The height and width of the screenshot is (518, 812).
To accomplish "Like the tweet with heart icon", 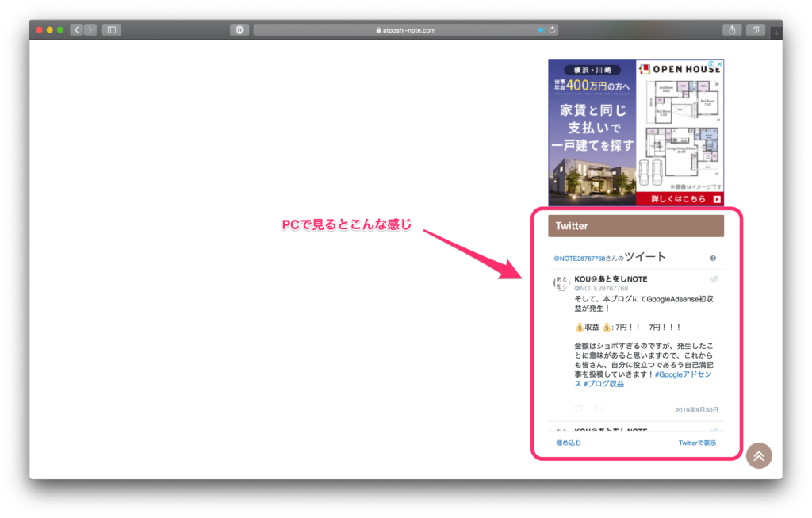I will [579, 409].
